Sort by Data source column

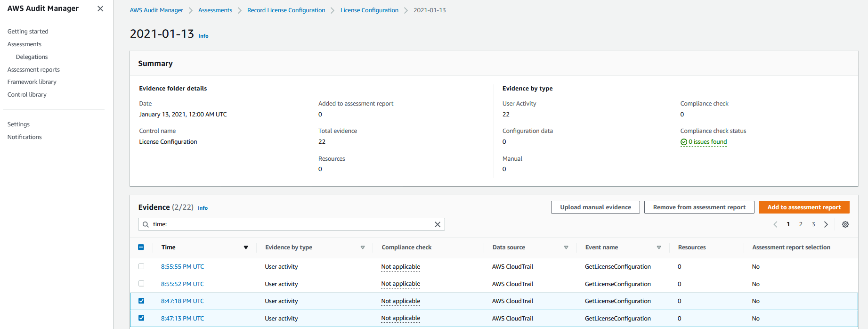[566, 247]
